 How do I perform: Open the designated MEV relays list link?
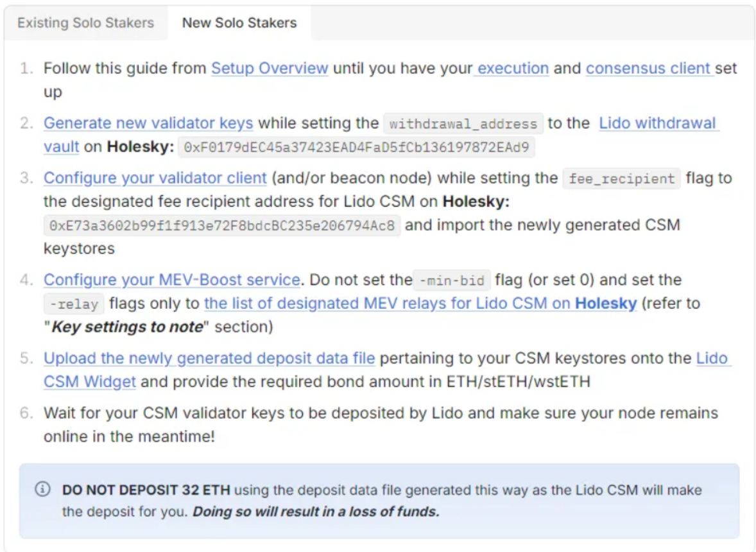click(x=420, y=303)
